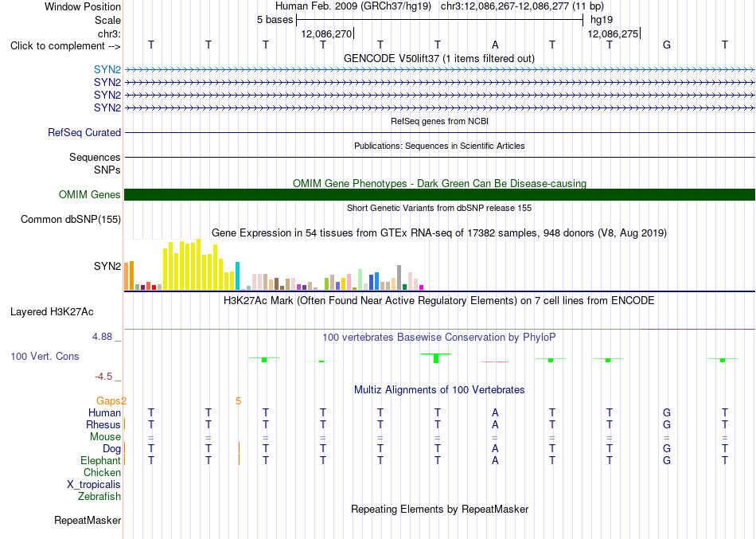Click the gray GTEx expression bar
This screenshot has width=756, height=539.
tap(399, 278)
